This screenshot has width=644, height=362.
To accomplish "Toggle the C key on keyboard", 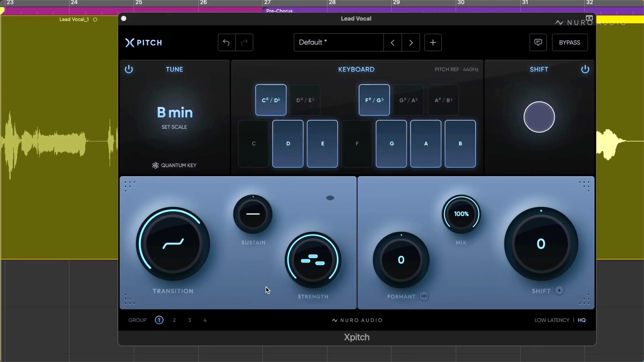I will coord(254,143).
